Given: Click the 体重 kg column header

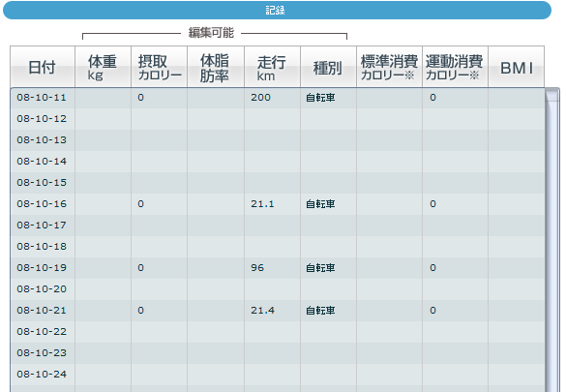Looking at the screenshot, I should coord(103,67).
